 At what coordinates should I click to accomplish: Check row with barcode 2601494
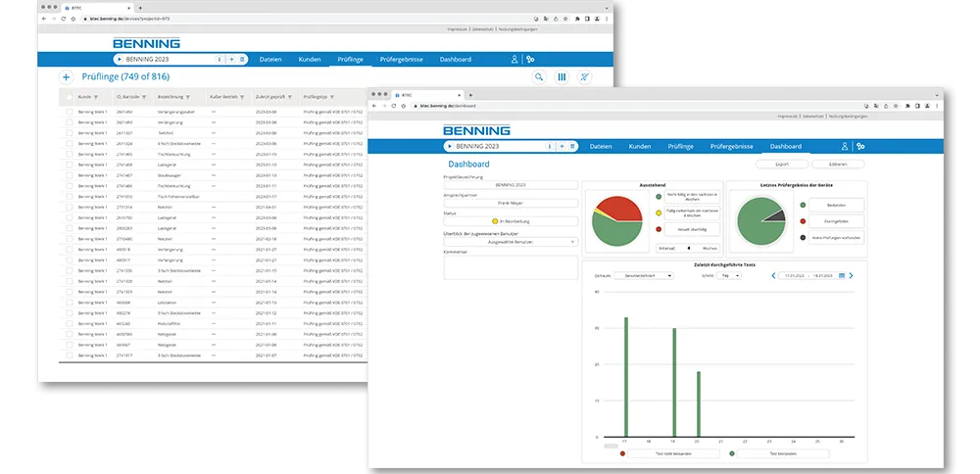pos(69,112)
